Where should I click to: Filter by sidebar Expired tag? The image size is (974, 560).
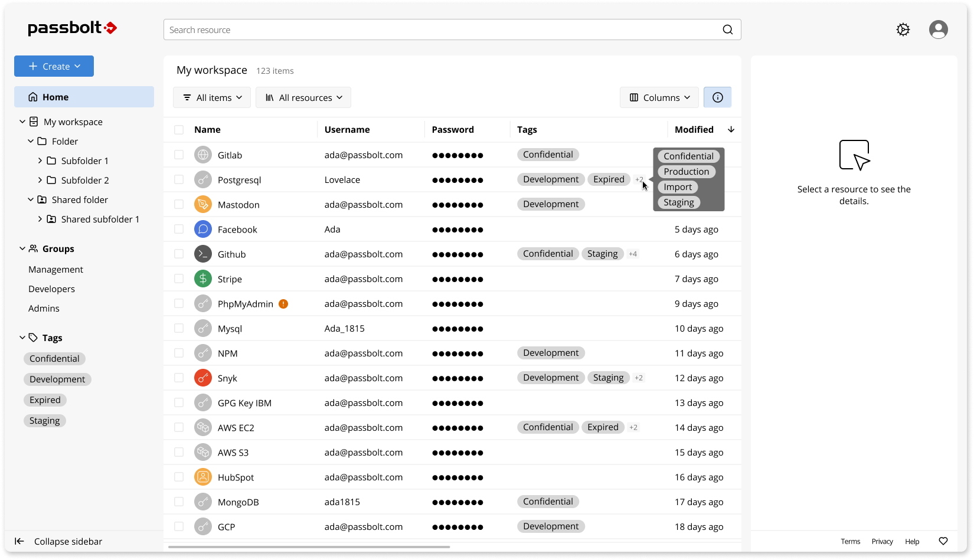click(45, 399)
